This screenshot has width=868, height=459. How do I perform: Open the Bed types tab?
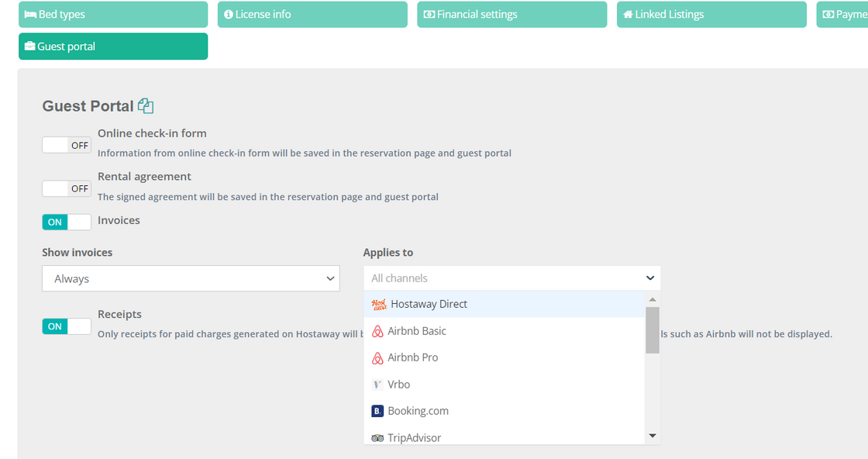click(113, 15)
